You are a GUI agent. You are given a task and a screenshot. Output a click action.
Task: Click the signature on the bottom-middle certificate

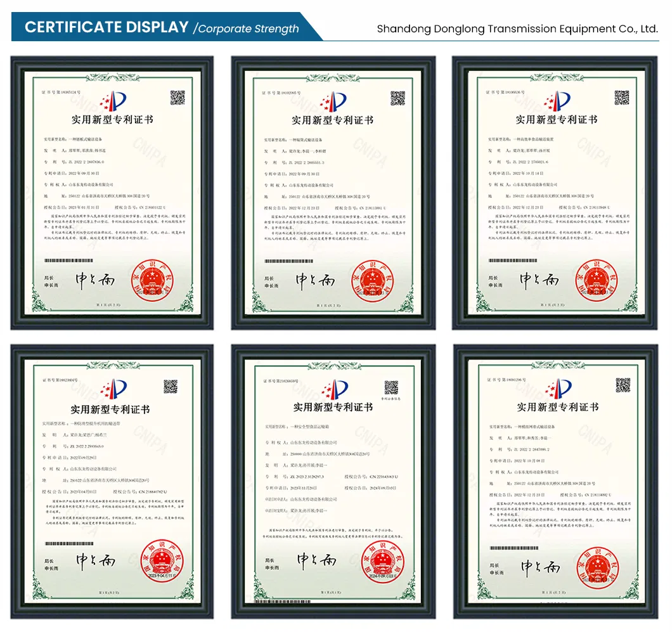pos(316,560)
